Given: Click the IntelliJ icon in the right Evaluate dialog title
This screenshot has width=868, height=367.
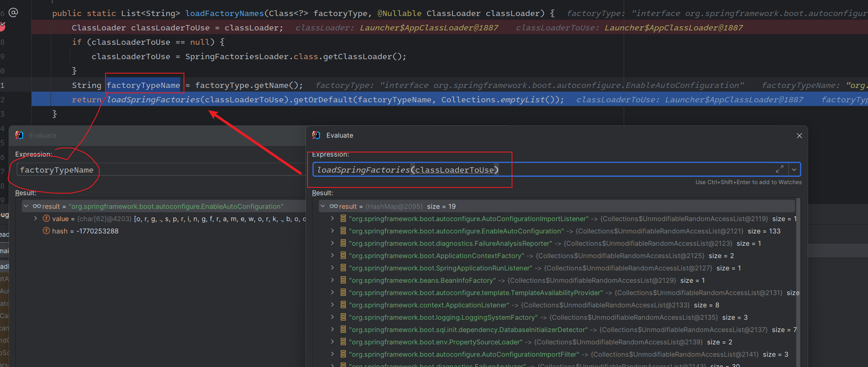Looking at the screenshot, I should [316, 135].
